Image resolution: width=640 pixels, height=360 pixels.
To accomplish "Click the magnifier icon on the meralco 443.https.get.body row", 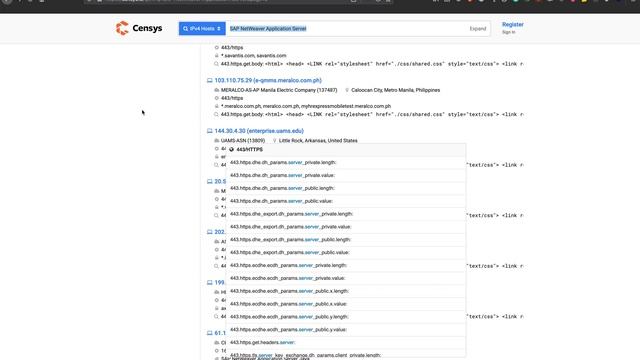I will tap(217, 115).
